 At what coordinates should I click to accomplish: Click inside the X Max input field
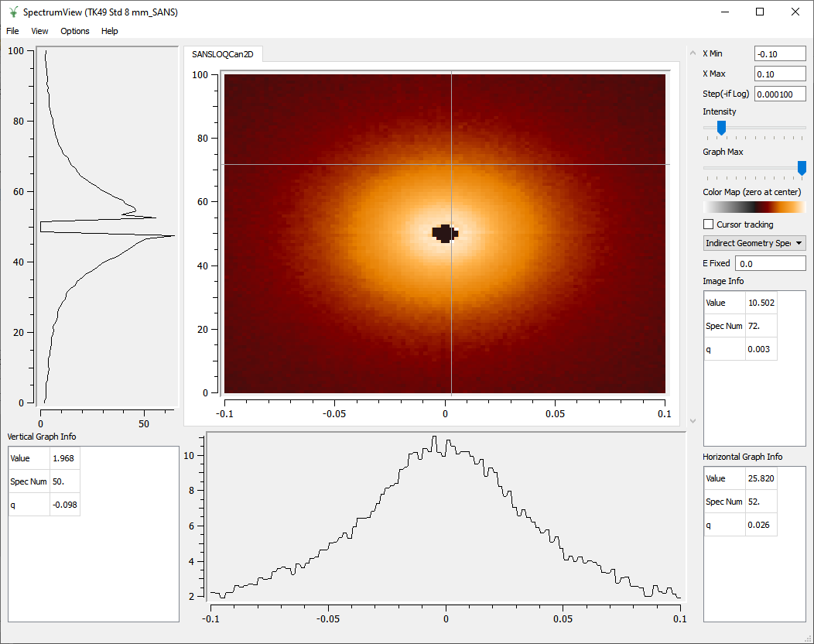coord(779,73)
